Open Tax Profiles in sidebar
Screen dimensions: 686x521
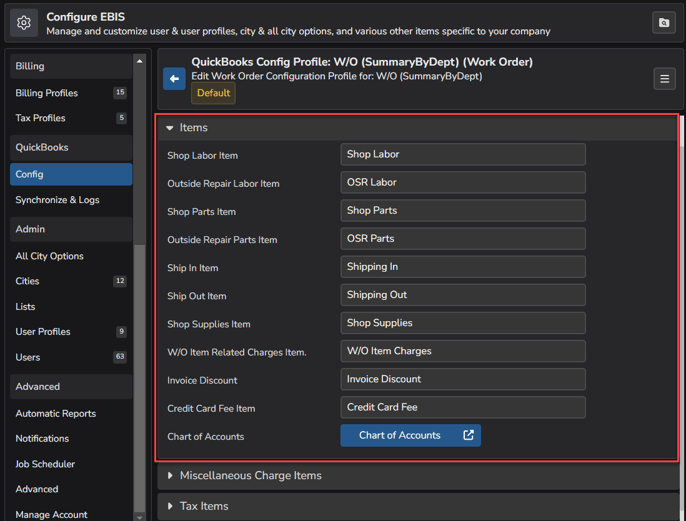click(40, 118)
